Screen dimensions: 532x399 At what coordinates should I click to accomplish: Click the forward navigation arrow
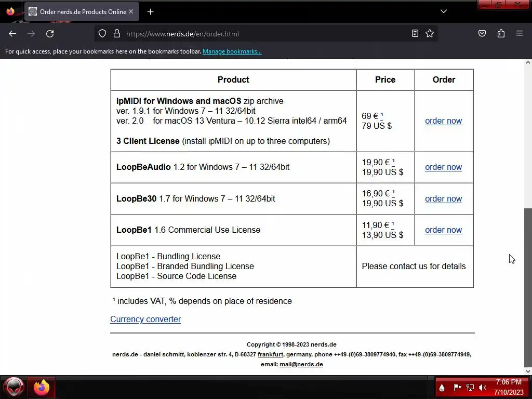(31, 34)
